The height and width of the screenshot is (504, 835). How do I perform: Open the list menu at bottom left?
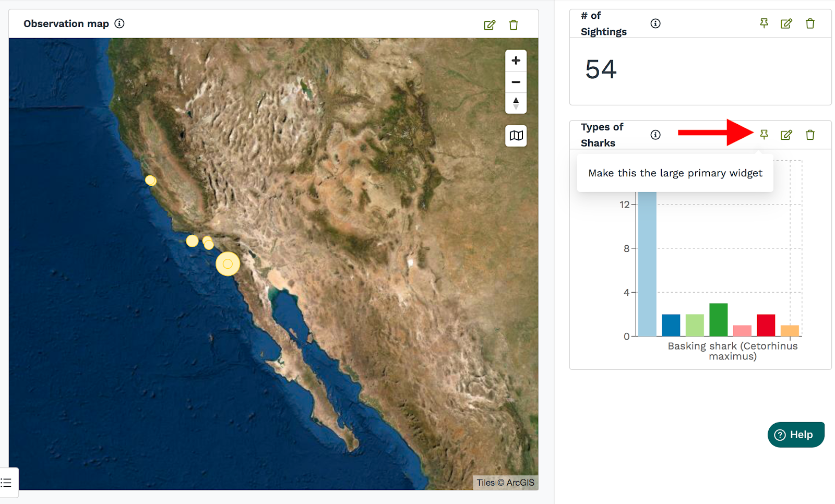(x=7, y=483)
